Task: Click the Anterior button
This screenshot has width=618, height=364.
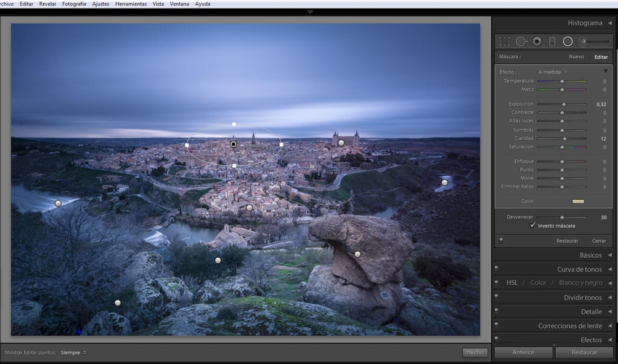Action: [x=523, y=353]
